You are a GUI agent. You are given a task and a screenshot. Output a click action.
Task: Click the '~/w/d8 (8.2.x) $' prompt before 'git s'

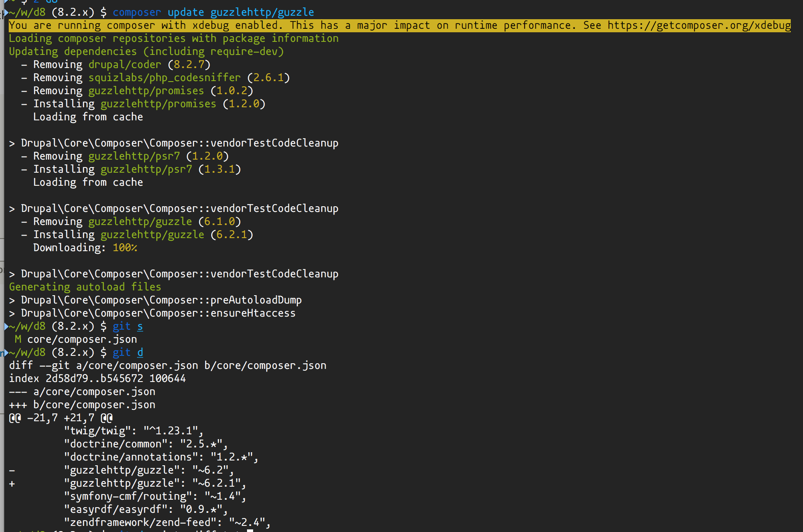(x=58, y=326)
